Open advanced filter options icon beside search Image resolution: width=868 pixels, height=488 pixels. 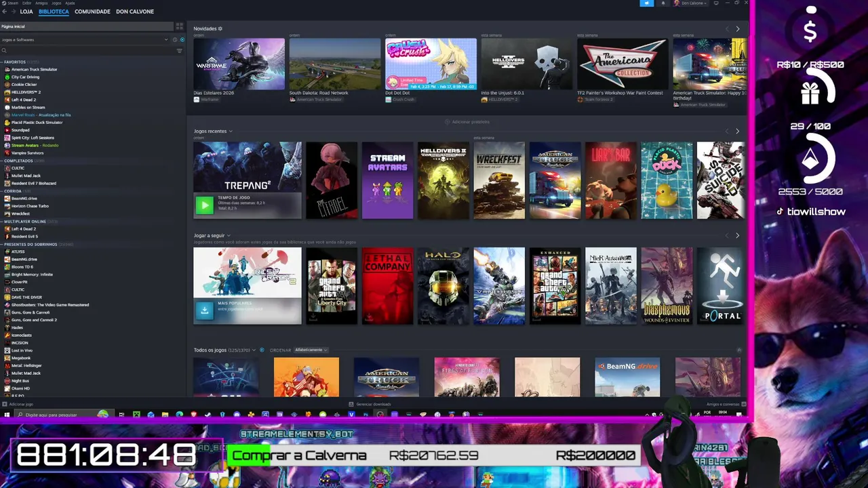pos(180,51)
